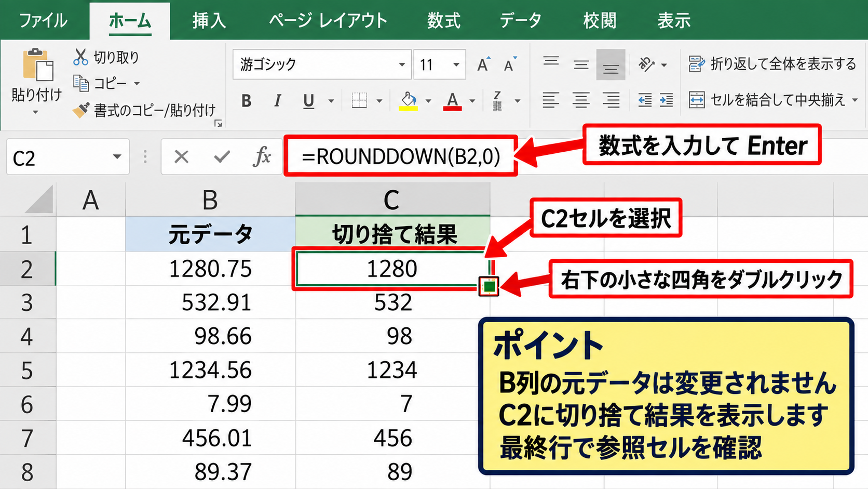Click the Copy (コピー) icon
This screenshot has width=868, height=489.
(81, 83)
